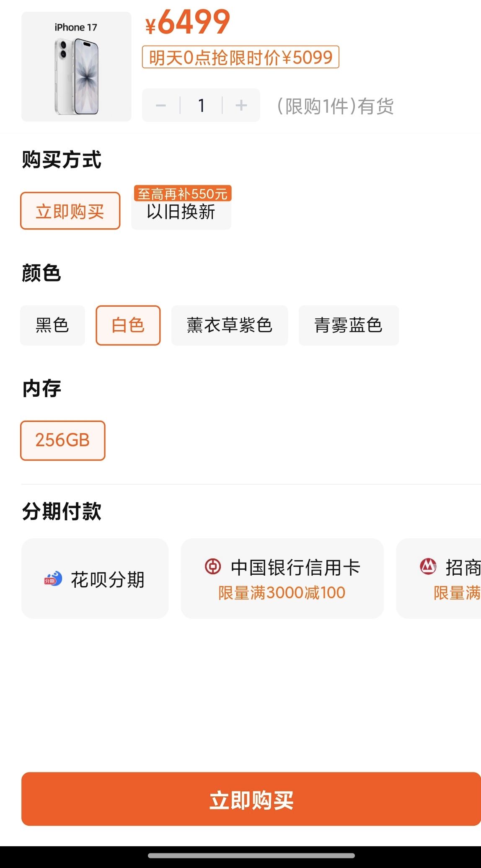The image size is (481, 868).
Task: Tap the 明天0点抢限时价¥5099 promo tag
Action: pos(240,57)
